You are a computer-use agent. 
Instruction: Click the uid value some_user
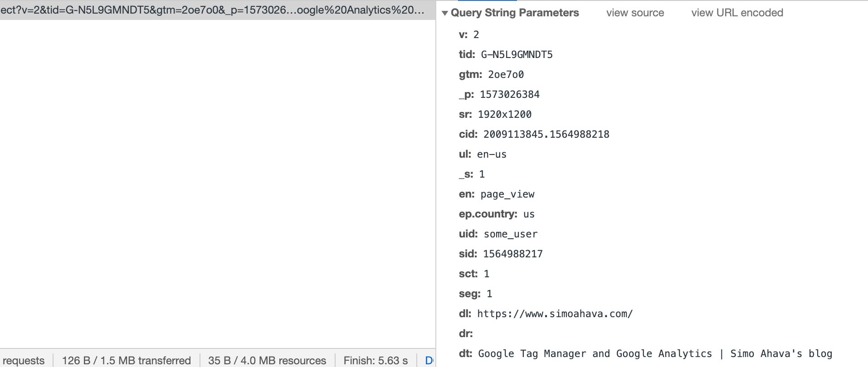[510, 234]
